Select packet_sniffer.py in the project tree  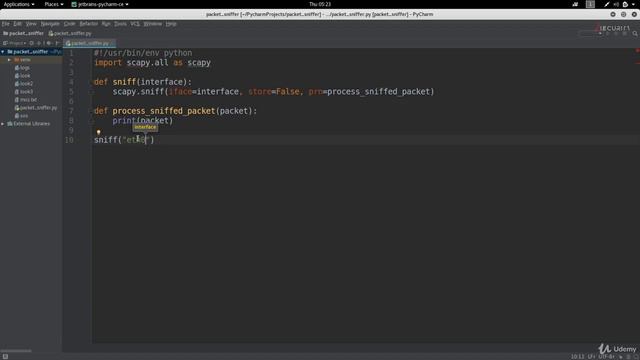coord(36,107)
